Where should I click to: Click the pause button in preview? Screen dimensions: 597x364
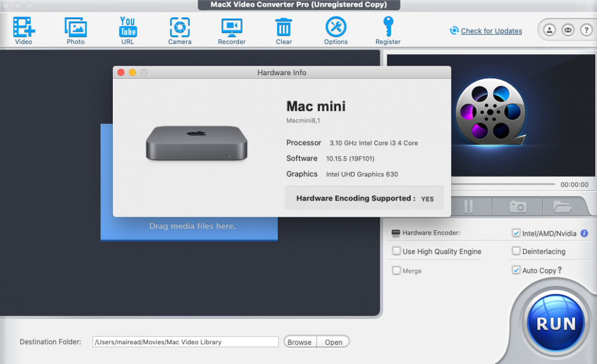[469, 206]
